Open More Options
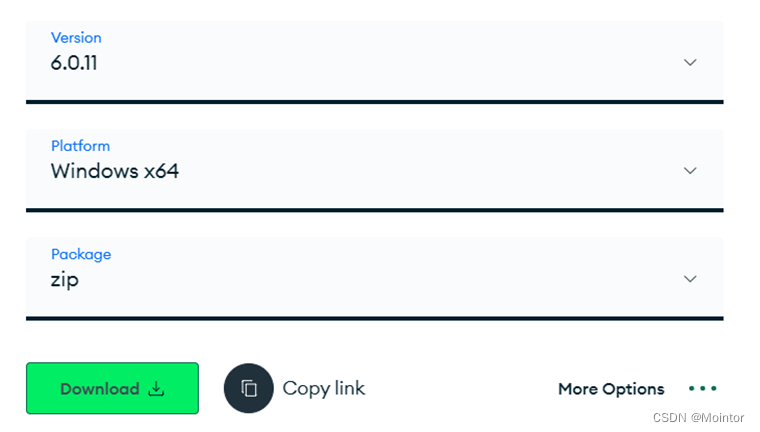 [611, 389]
